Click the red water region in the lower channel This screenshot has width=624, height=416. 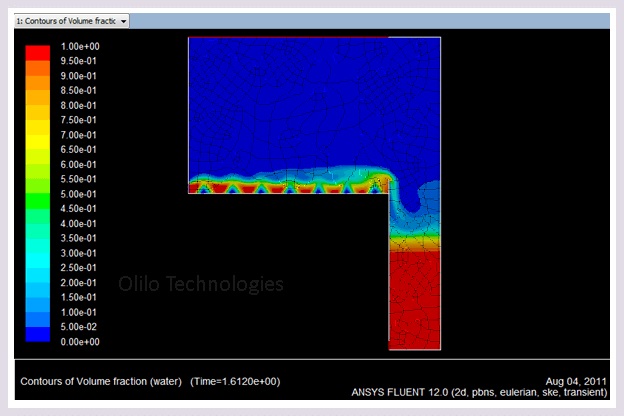coord(415,301)
